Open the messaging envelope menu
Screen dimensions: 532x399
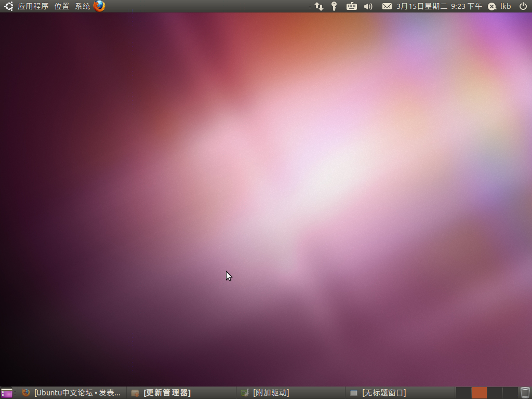387,6
